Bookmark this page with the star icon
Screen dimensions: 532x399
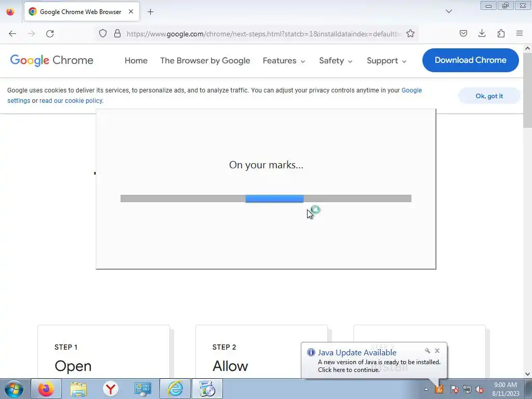pyautogui.click(x=410, y=33)
